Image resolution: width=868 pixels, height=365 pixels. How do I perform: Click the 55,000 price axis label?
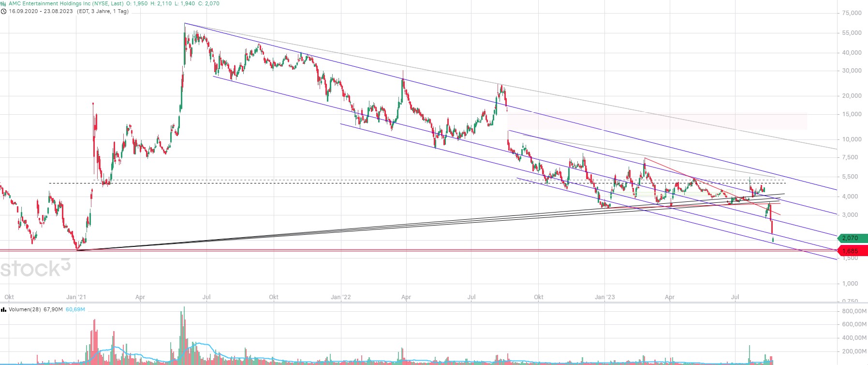pos(852,33)
